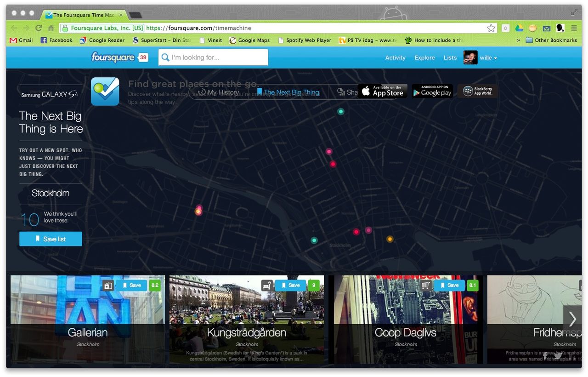Click the address bar URL

(x=198, y=28)
